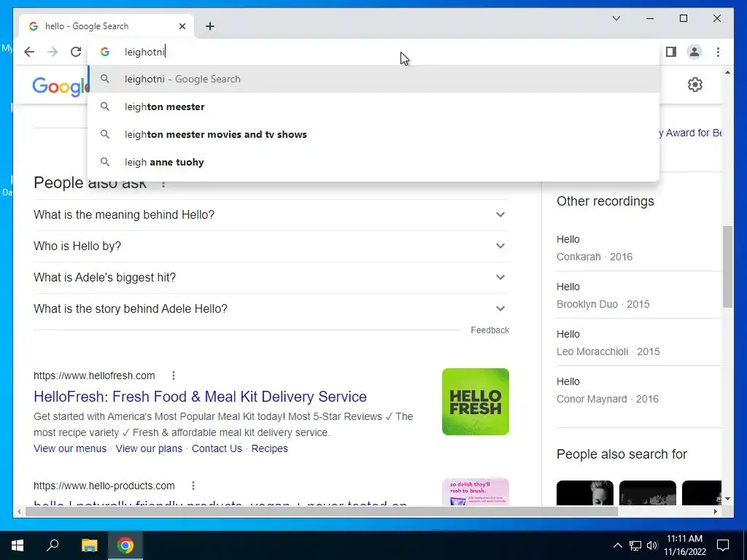This screenshot has width=747, height=560.
Task: Expand 'What is the story behind Adele Hello?'
Action: pyautogui.click(x=271, y=309)
